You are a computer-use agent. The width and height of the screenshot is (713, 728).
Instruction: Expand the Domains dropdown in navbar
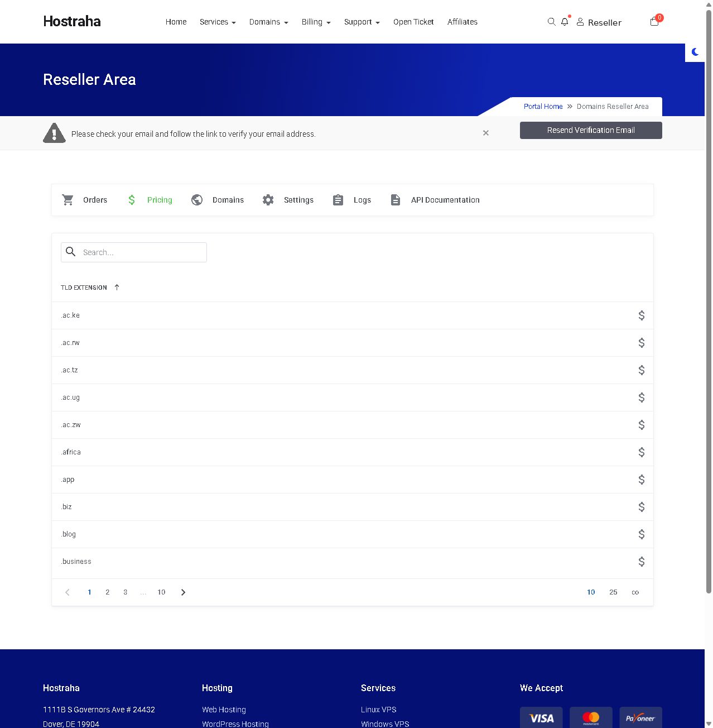pyautogui.click(x=268, y=22)
